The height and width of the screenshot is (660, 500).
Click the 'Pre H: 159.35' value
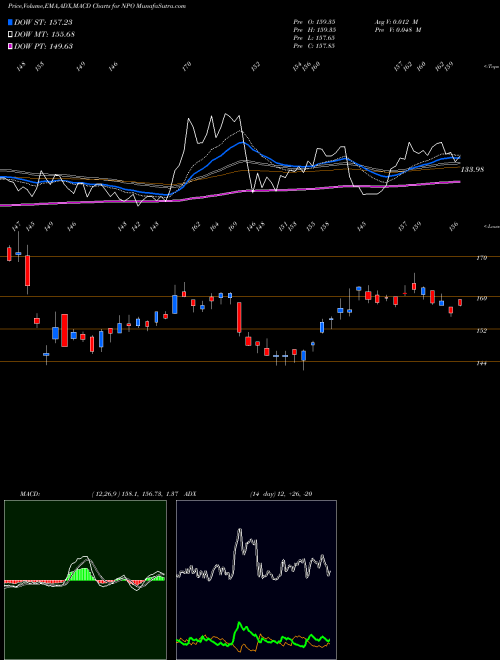point(314,30)
